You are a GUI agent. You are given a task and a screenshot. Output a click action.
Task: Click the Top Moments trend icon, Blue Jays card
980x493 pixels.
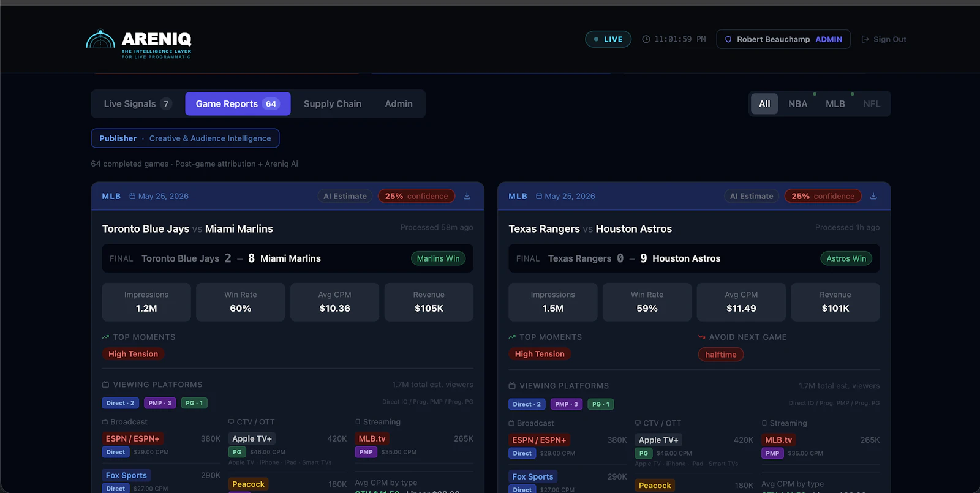pyautogui.click(x=105, y=337)
